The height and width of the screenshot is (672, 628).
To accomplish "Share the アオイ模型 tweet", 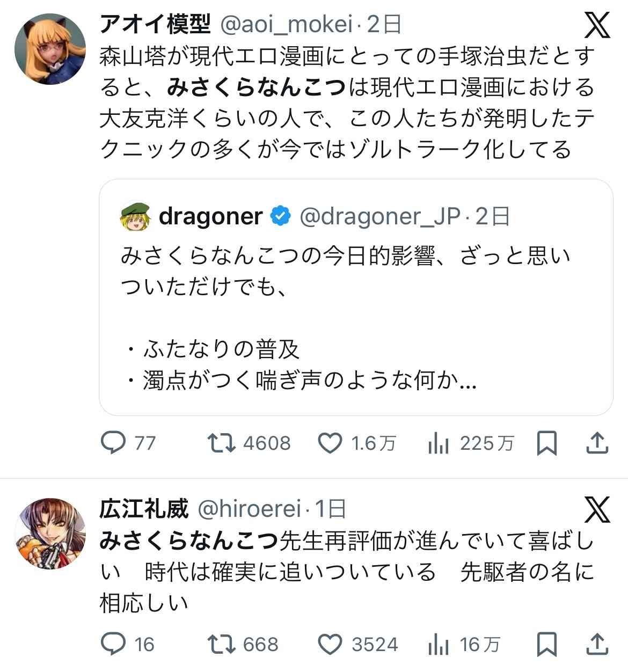I will (x=597, y=443).
